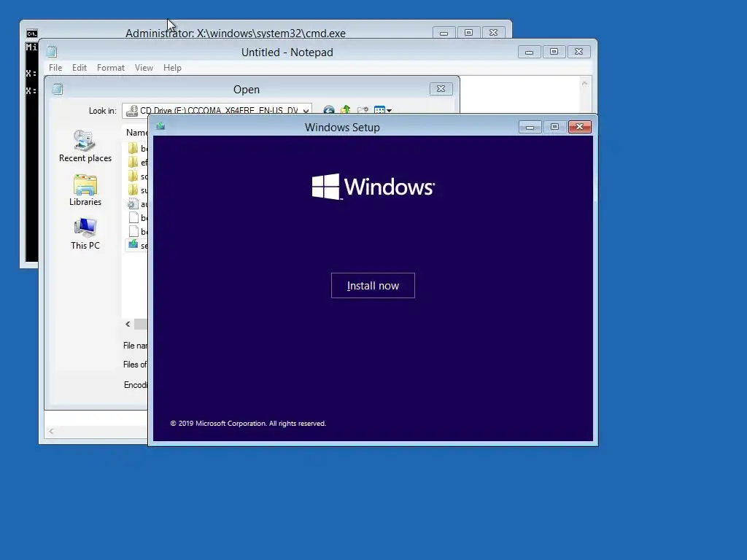Close the cmd.exe Administrator window
The width and height of the screenshot is (747, 560).
[493, 33]
